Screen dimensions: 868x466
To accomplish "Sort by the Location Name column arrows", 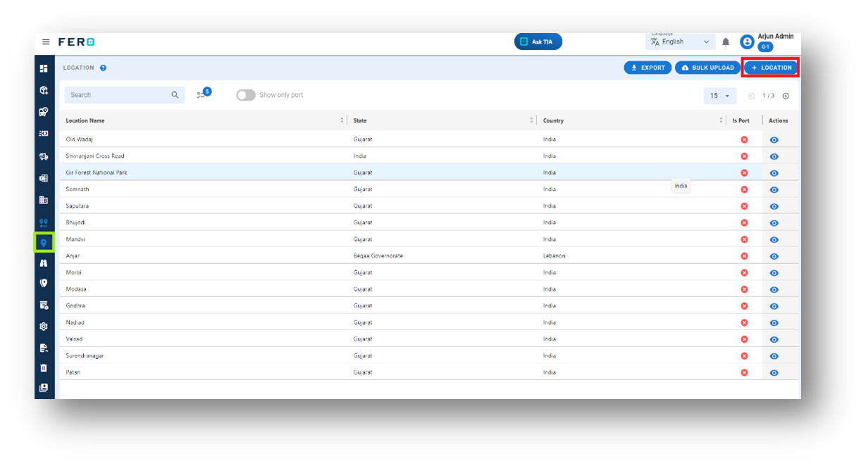I will pyautogui.click(x=342, y=120).
